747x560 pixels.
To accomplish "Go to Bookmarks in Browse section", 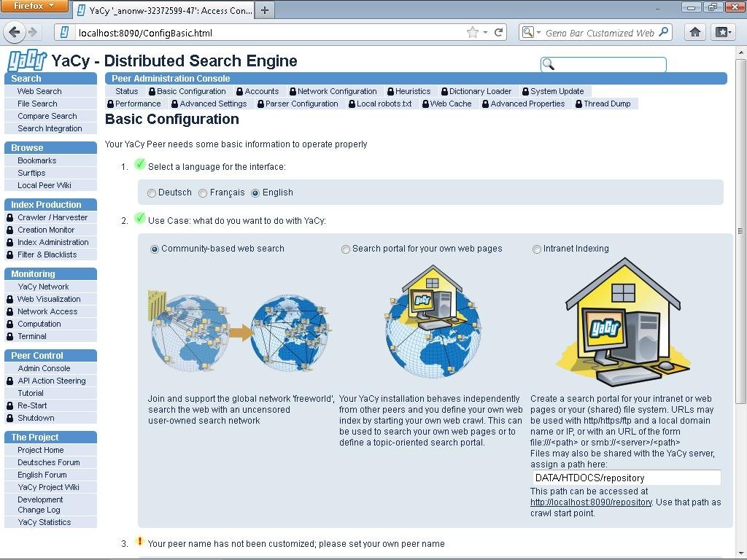I will click(36, 161).
